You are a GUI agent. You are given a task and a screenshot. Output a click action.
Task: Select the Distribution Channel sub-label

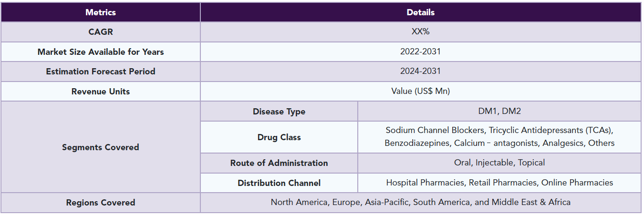(x=279, y=183)
